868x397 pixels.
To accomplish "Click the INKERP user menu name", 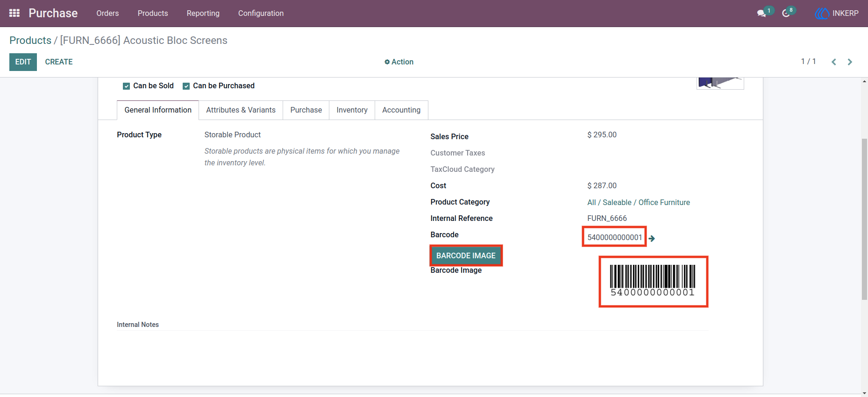I will 845,13.
